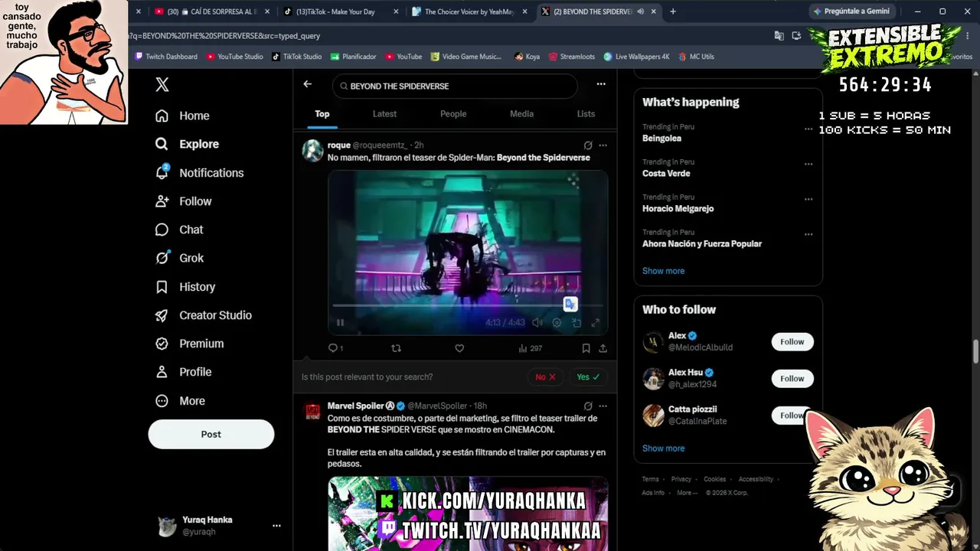
Task: Open the Explore page in sidebar
Action: pyautogui.click(x=187, y=144)
